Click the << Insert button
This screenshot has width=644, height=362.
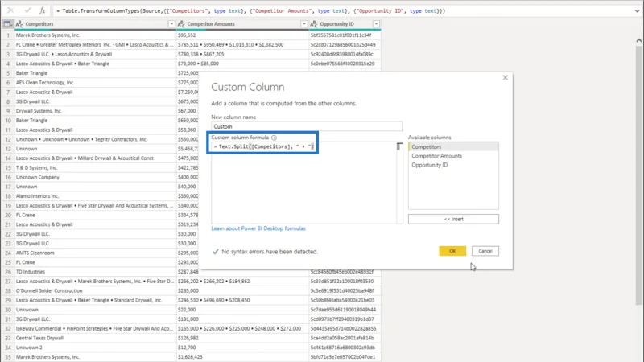point(453,219)
